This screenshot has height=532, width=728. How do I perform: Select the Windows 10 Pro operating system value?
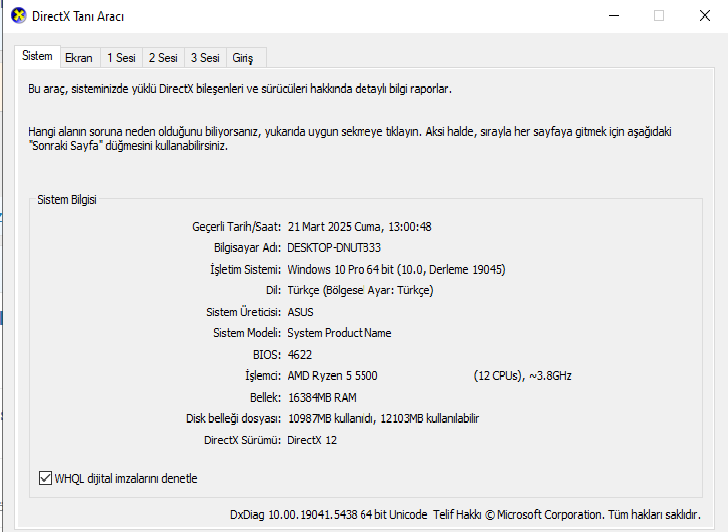(x=396, y=269)
